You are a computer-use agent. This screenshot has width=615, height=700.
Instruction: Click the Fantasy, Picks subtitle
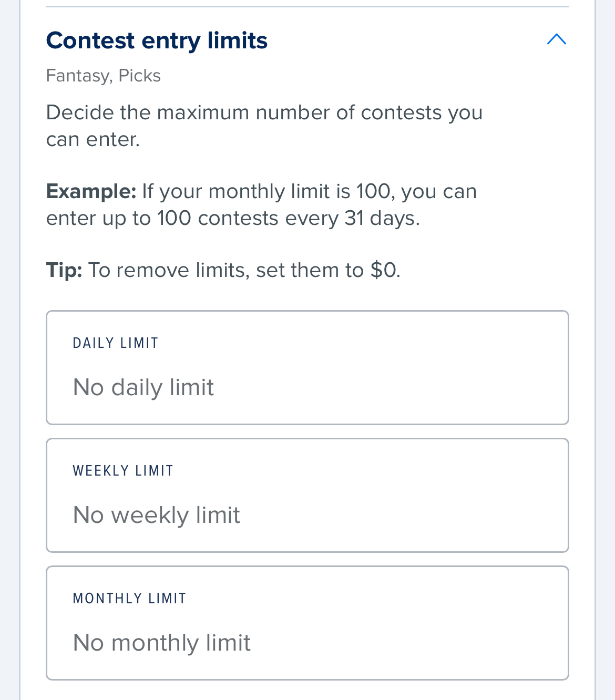[103, 75]
